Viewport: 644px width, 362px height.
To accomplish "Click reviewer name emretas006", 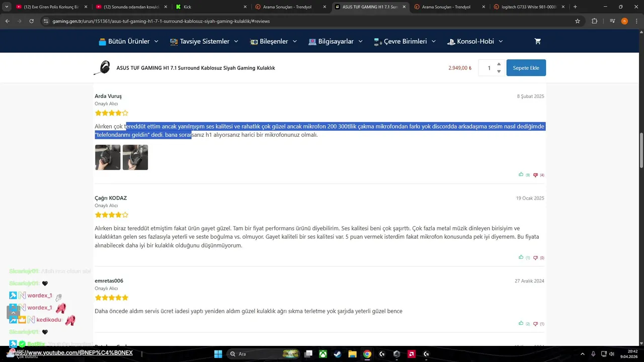I will (x=109, y=281).
